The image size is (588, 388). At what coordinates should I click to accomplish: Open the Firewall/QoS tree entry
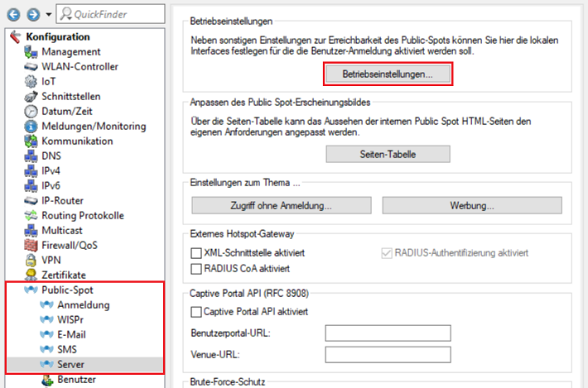(x=70, y=246)
